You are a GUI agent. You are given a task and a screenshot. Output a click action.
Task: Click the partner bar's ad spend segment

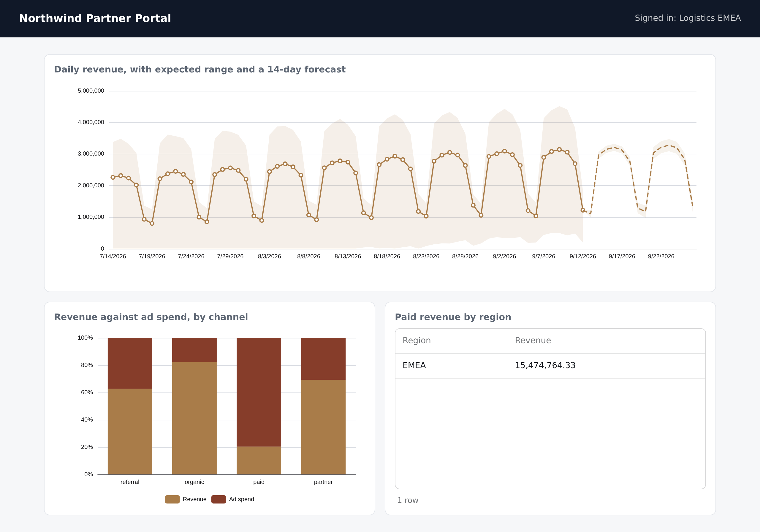(323, 359)
